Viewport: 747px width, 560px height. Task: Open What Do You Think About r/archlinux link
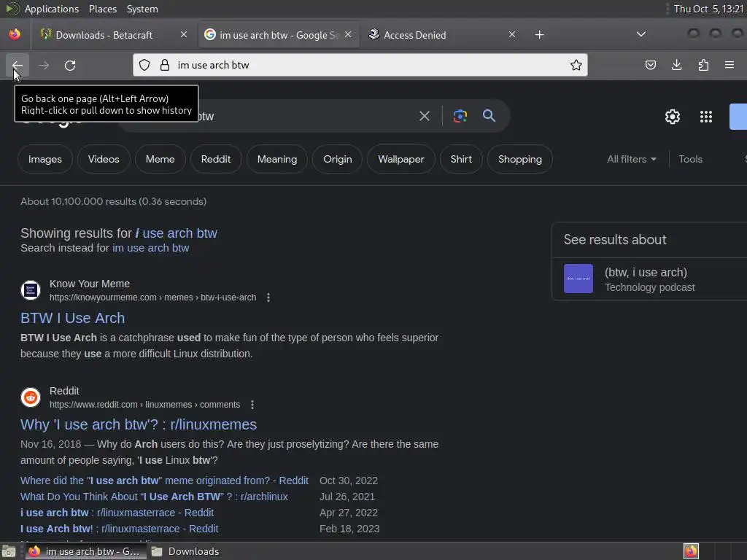154,497
